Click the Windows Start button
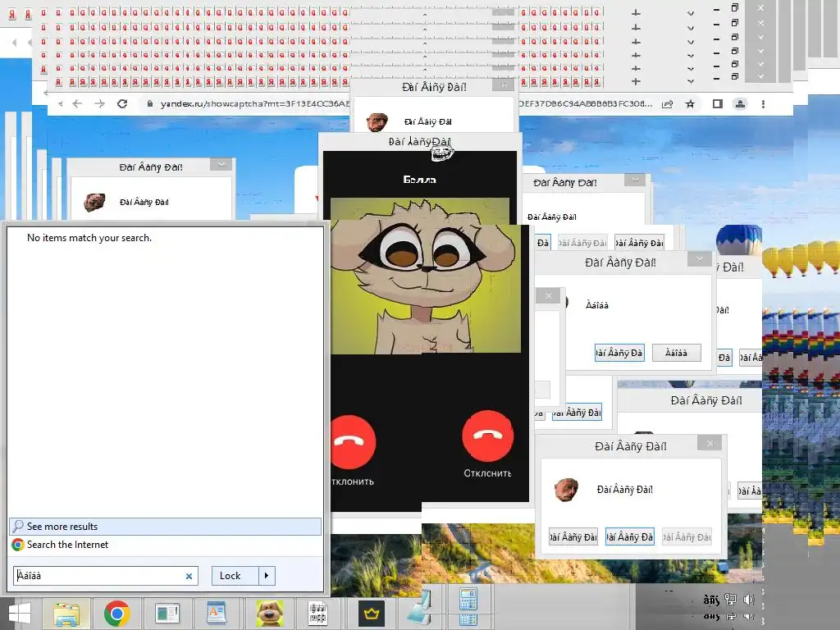 pos(20,614)
